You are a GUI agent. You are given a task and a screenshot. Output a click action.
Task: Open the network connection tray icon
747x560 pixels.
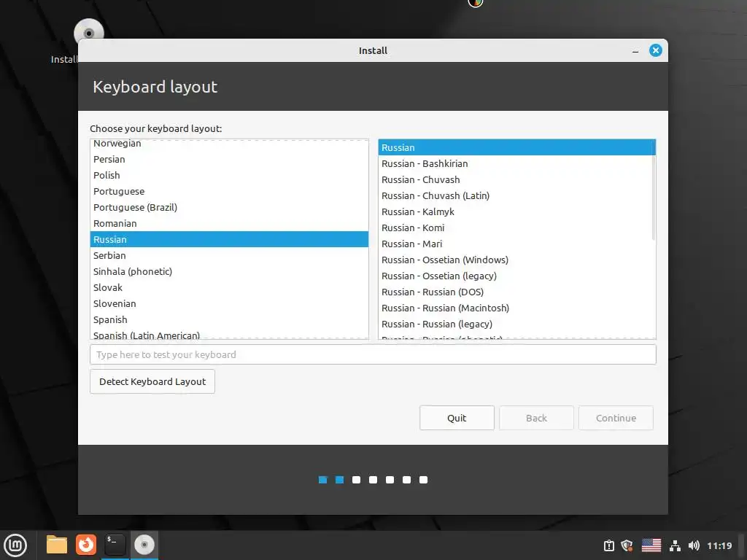pos(675,545)
